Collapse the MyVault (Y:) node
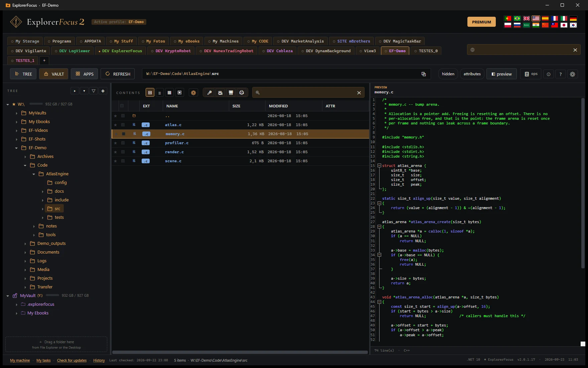 [8, 296]
